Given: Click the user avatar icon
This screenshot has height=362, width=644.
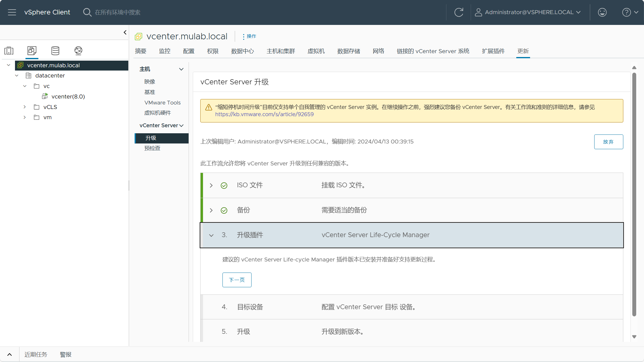Looking at the screenshot, I should click(x=479, y=12).
